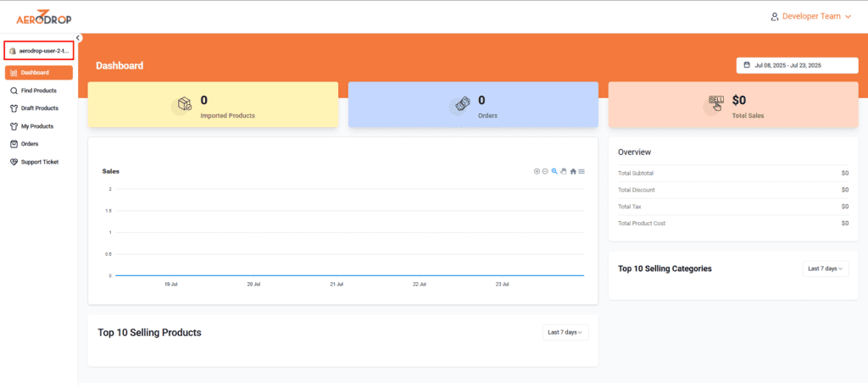Open the Sales chart hamburger menu
Viewport: 868px width, 387px height.
581,171
